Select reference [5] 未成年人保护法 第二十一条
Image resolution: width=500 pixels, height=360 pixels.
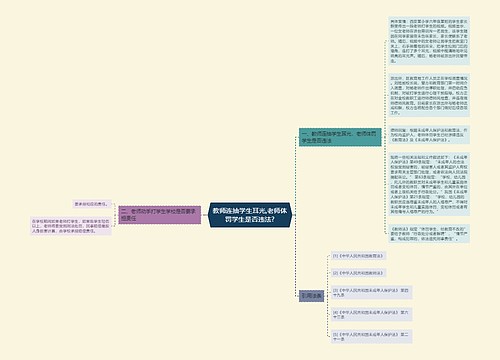pos(371,336)
